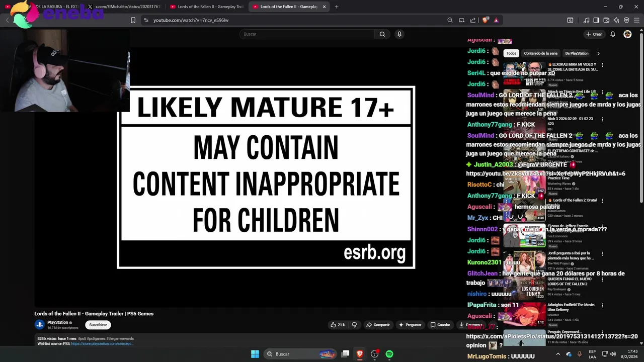The height and width of the screenshot is (362, 644).
Task: Click the Brave Shields lion icon
Action: [x=486, y=20]
